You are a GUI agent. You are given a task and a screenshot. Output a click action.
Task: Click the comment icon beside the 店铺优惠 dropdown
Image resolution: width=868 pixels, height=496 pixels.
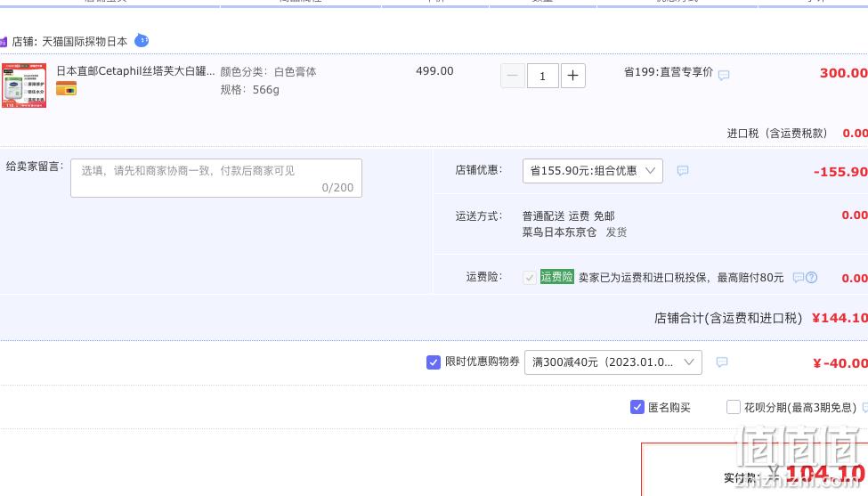click(683, 170)
